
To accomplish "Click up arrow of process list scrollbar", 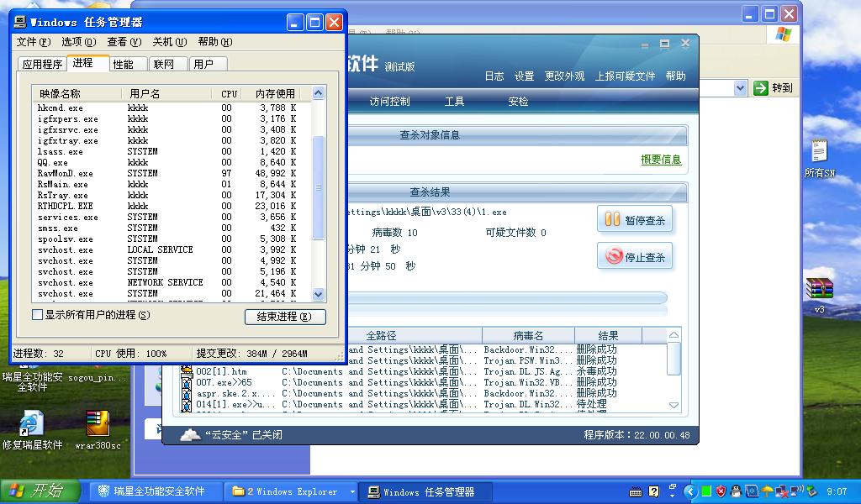I will pos(319,92).
